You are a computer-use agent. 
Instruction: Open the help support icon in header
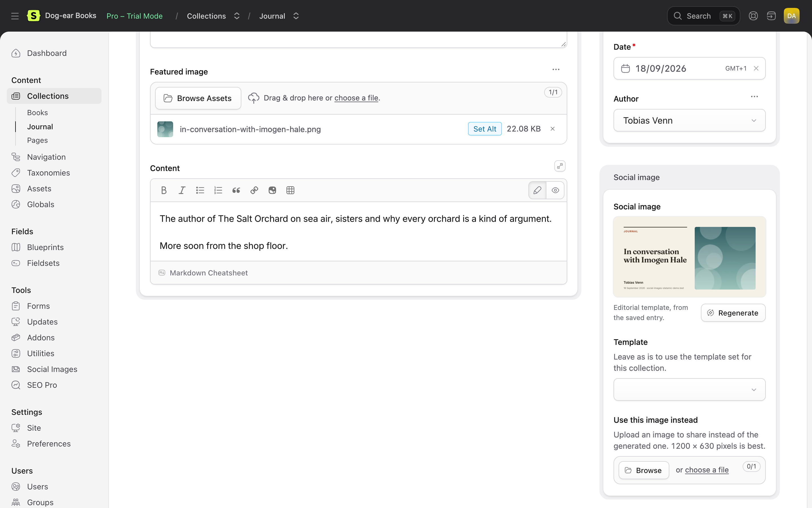[x=753, y=16]
